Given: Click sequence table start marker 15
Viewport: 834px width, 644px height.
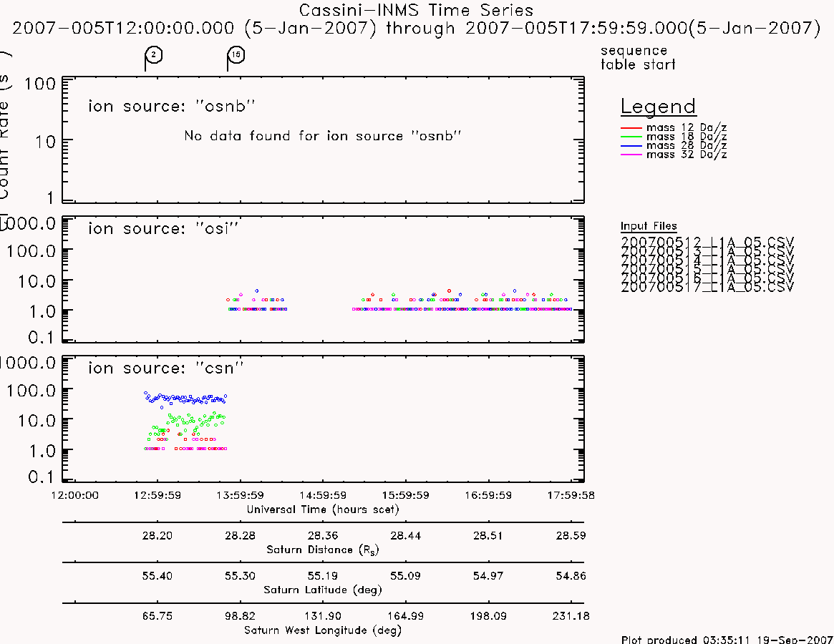Looking at the screenshot, I should point(236,55).
